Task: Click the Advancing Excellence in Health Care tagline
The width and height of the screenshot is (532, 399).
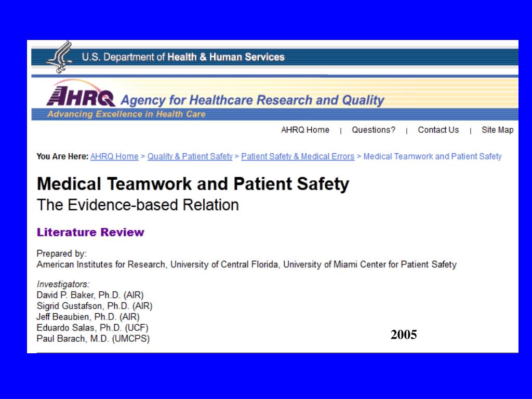Action: point(126,114)
